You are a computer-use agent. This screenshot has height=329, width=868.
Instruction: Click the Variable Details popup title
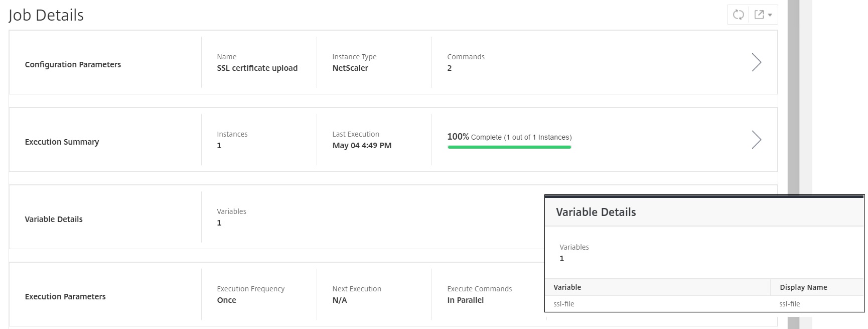click(596, 212)
